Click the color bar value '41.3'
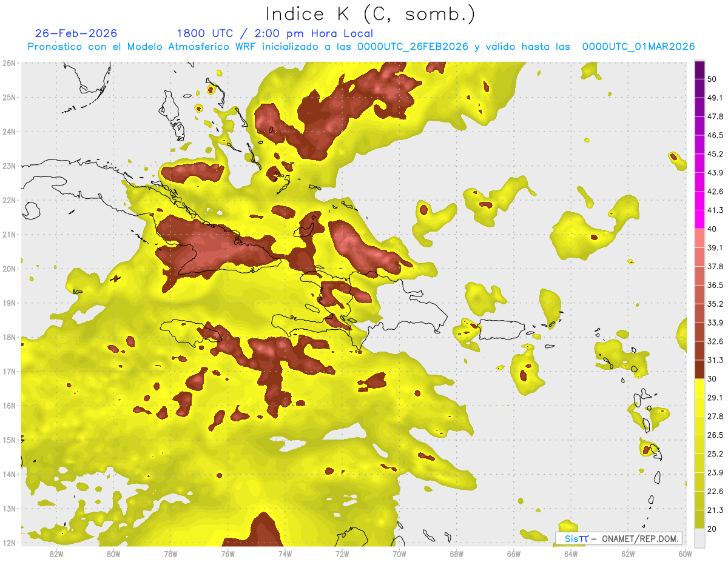The height and width of the screenshot is (562, 728). [715, 210]
